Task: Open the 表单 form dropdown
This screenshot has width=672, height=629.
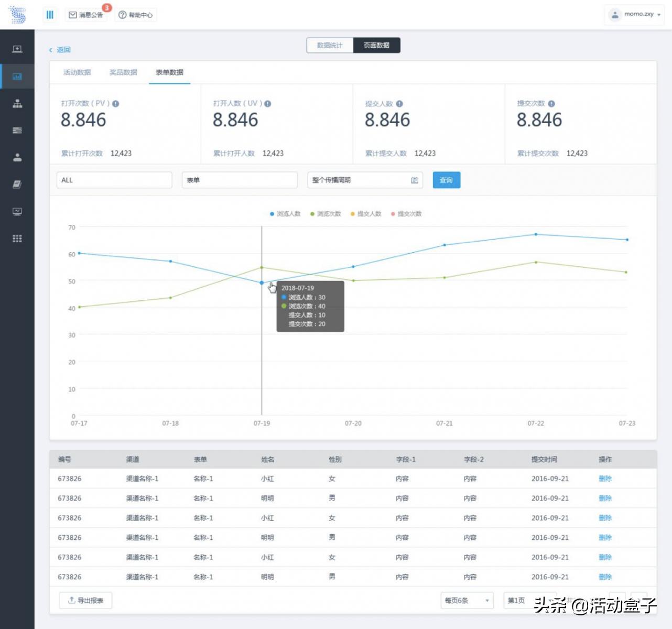Action: [x=240, y=180]
